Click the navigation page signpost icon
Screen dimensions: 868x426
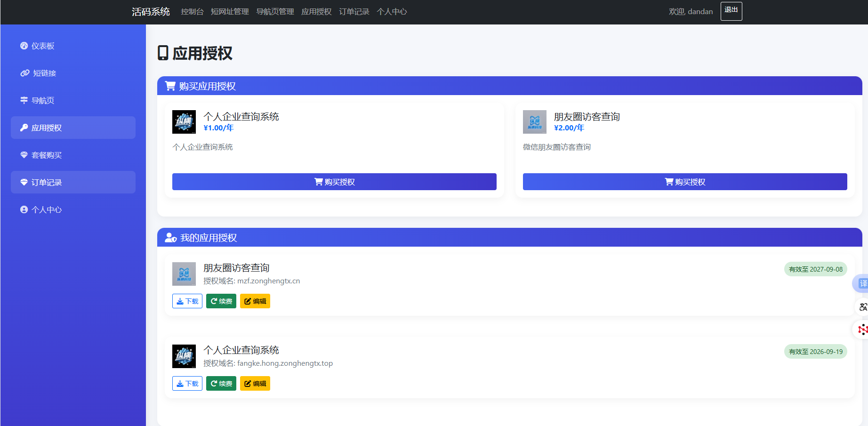pyautogui.click(x=24, y=100)
